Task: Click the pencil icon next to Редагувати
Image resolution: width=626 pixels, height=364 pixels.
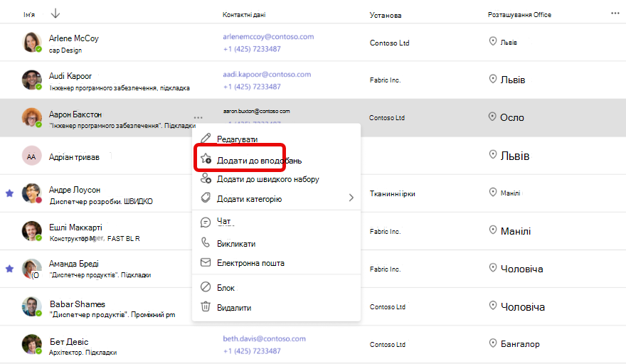Action: pyautogui.click(x=206, y=139)
